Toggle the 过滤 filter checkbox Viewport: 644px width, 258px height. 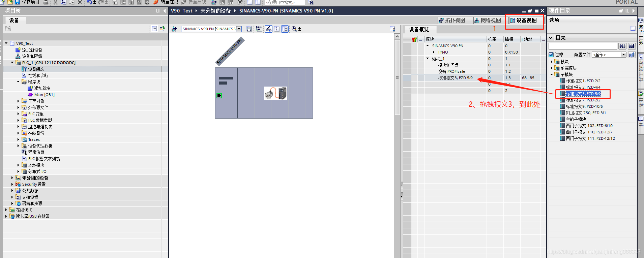tap(551, 55)
